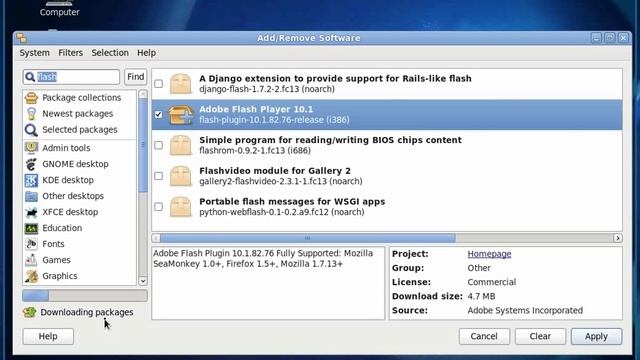Viewport: 640px width, 360px height.
Task: Click the Adobe Flash Plugin description text
Action: coord(263,259)
